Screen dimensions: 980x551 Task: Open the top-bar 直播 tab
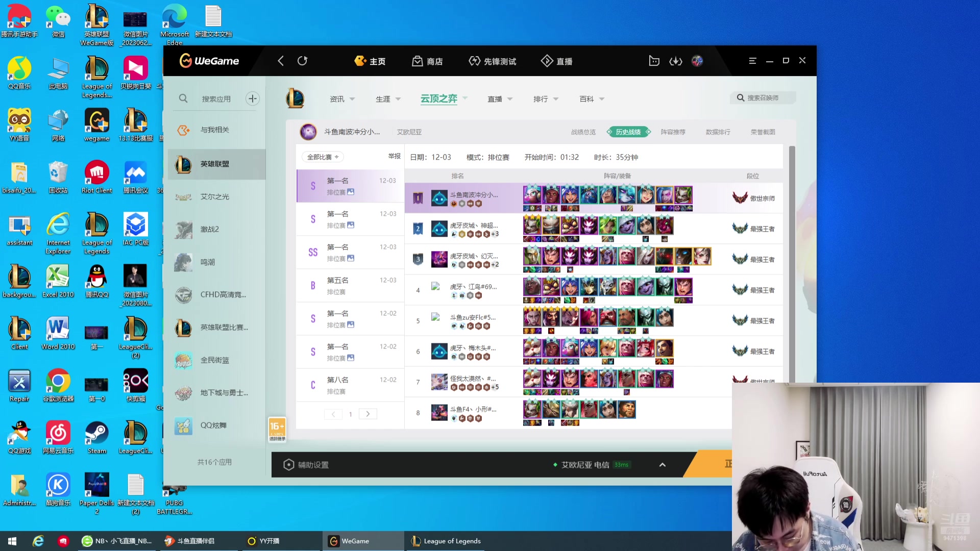[x=556, y=61]
